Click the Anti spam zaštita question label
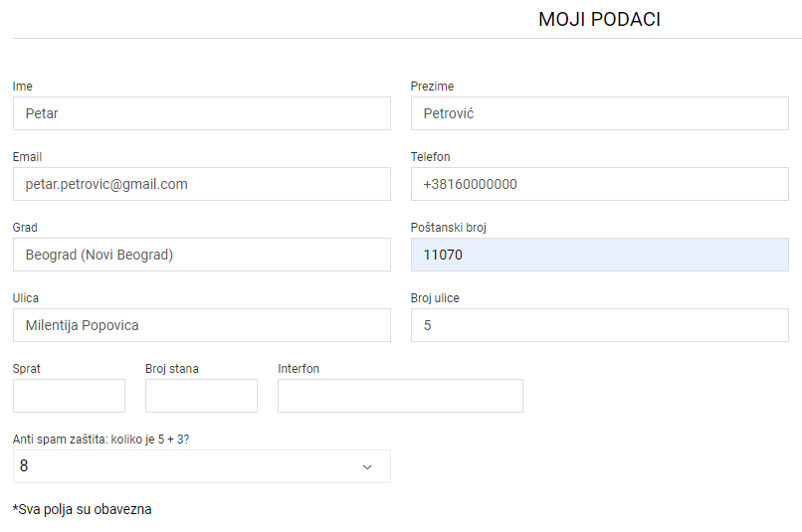802x532 pixels. coord(100,439)
